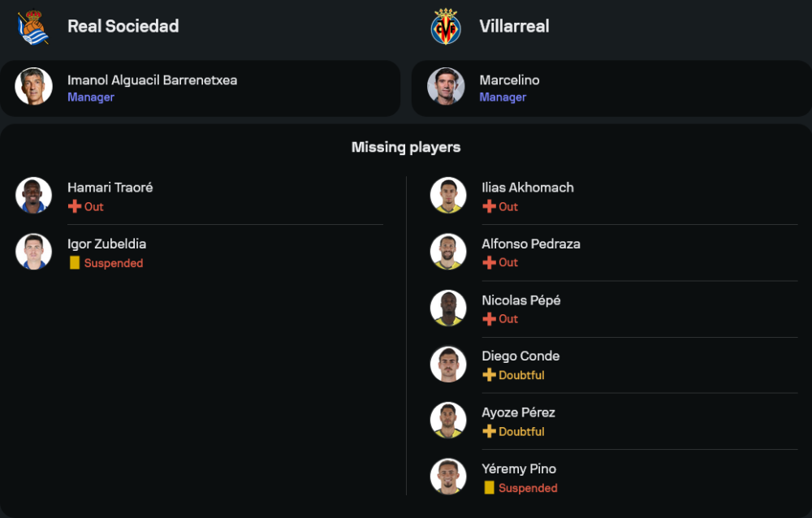Open Alfonso Pedraza player name

(x=531, y=244)
